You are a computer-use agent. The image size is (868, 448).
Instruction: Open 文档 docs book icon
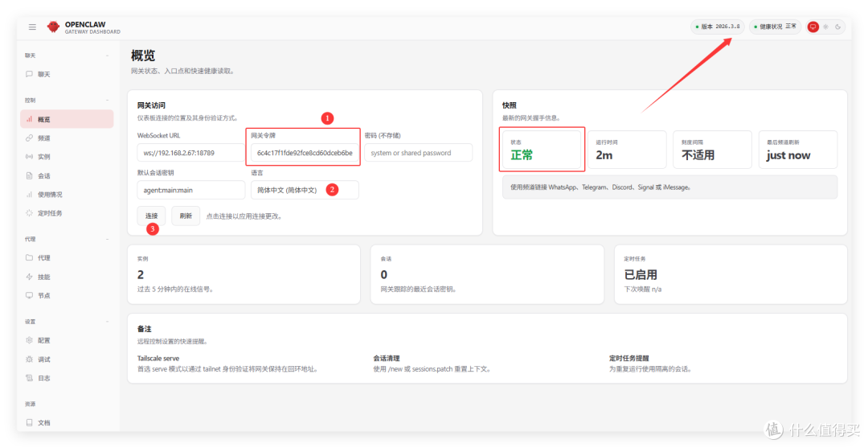tap(30, 422)
